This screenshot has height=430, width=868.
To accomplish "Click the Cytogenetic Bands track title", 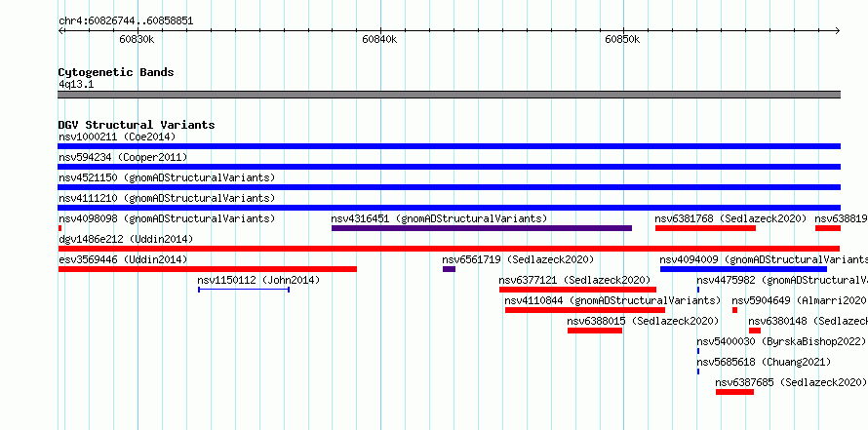I will point(116,72).
